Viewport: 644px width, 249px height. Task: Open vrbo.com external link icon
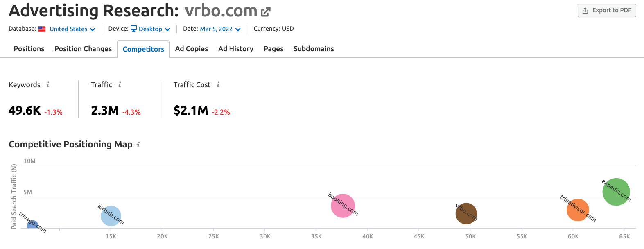(x=266, y=12)
